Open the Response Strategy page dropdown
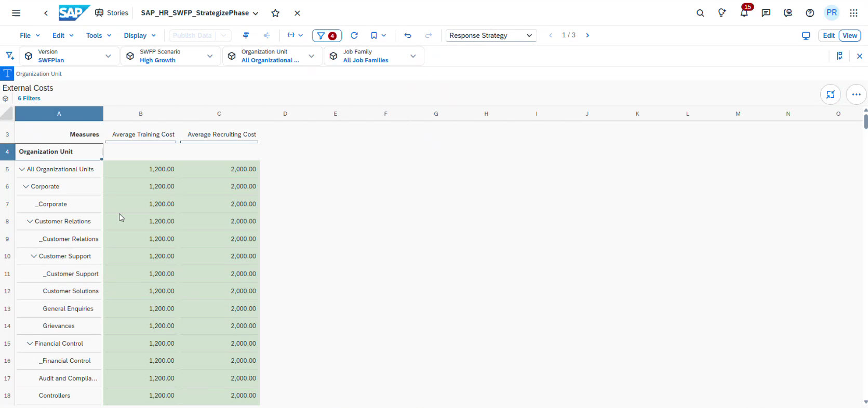The width and height of the screenshot is (868, 408). click(491, 35)
